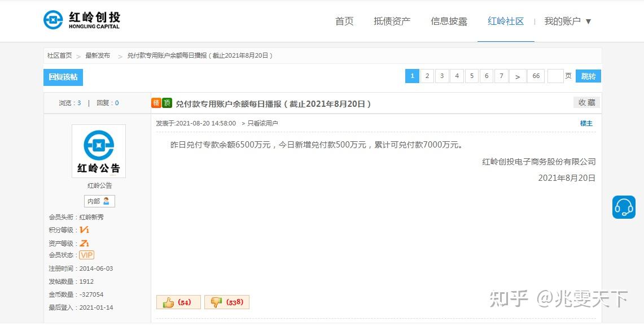Click the 金币数量 -327054 entry
Viewport: 644px width, 325px height.
tap(76, 294)
